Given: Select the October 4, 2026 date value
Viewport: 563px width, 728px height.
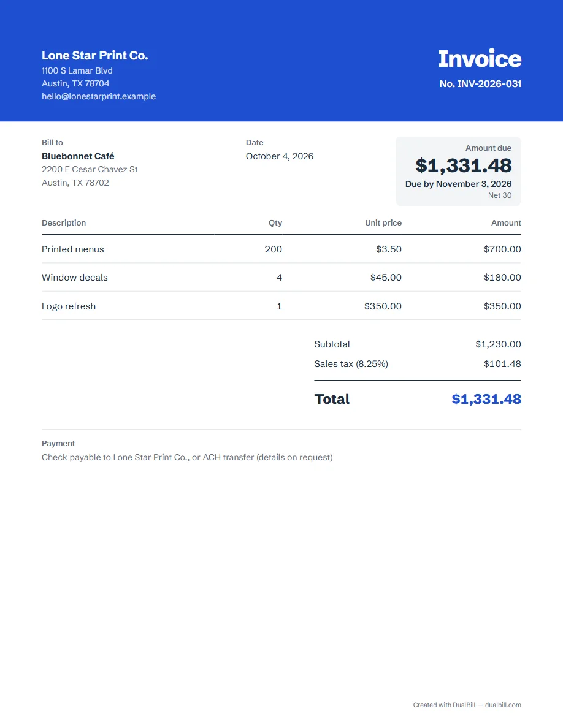Looking at the screenshot, I should pyautogui.click(x=280, y=156).
